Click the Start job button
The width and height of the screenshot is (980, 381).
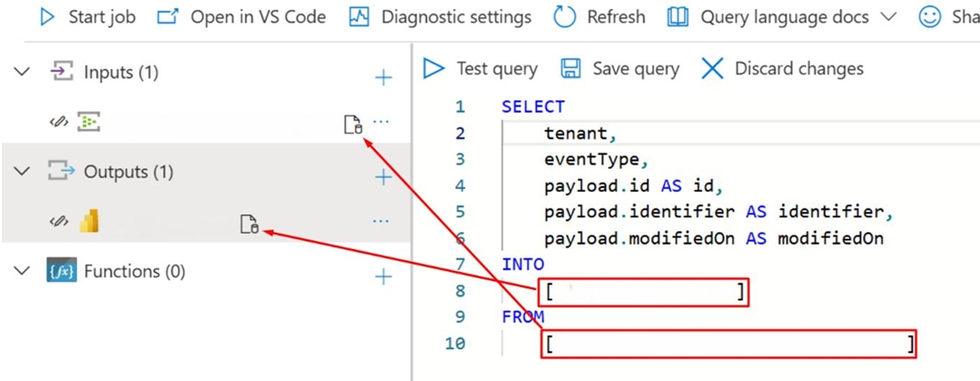pyautogui.click(x=87, y=17)
